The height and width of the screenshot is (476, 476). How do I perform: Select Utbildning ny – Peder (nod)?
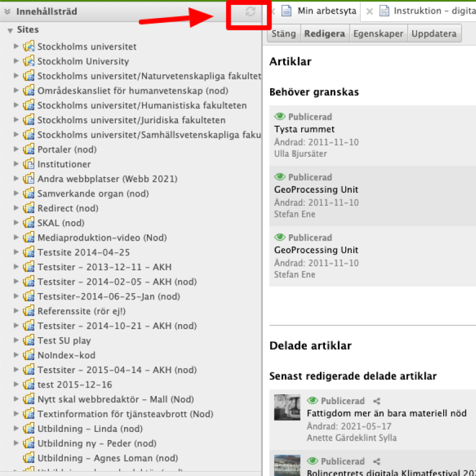pos(97,443)
